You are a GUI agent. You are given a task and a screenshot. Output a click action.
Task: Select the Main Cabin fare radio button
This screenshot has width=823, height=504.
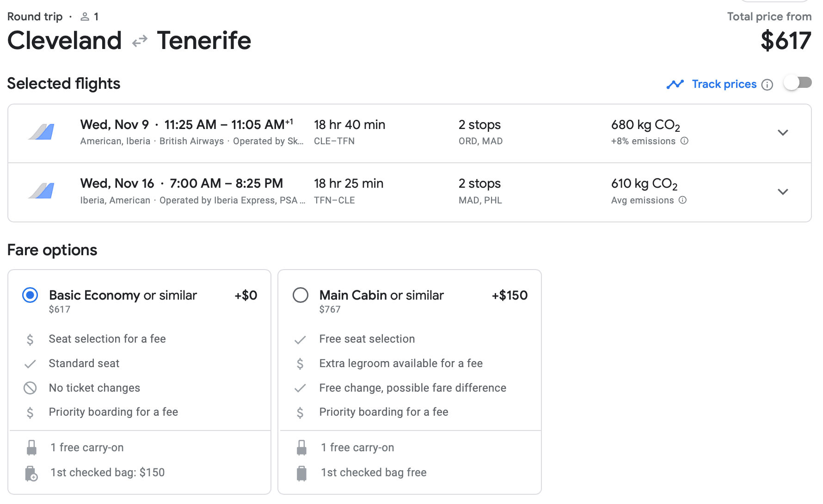pyautogui.click(x=301, y=295)
